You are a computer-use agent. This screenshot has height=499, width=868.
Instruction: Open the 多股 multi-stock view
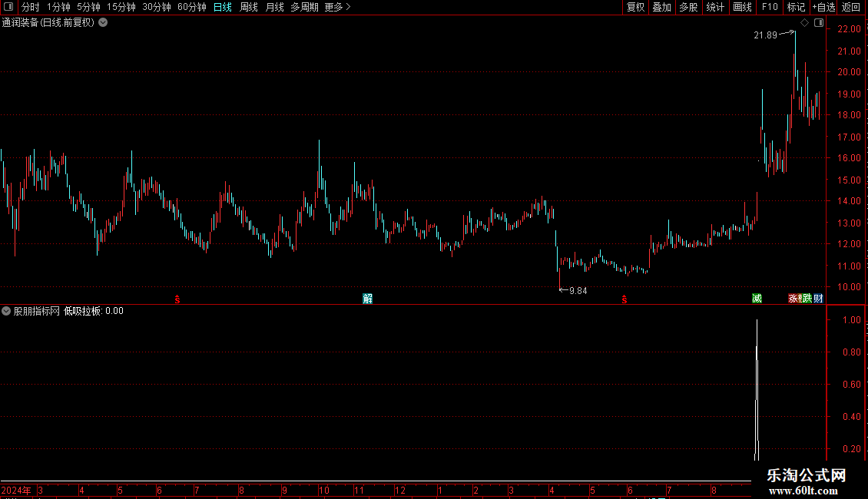click(688, 7)
